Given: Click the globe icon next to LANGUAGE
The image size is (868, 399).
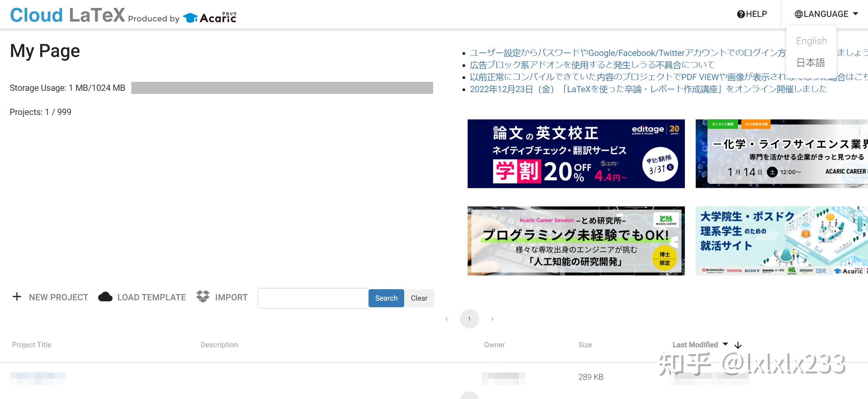Looking at the screenshot, I should coord(799,14).
